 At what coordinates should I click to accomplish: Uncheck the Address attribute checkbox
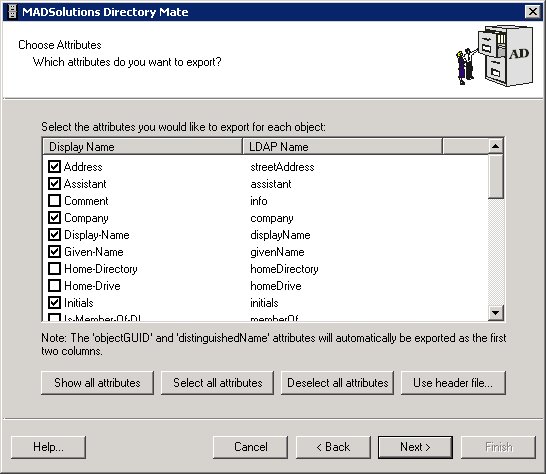[x=54, y=166]
